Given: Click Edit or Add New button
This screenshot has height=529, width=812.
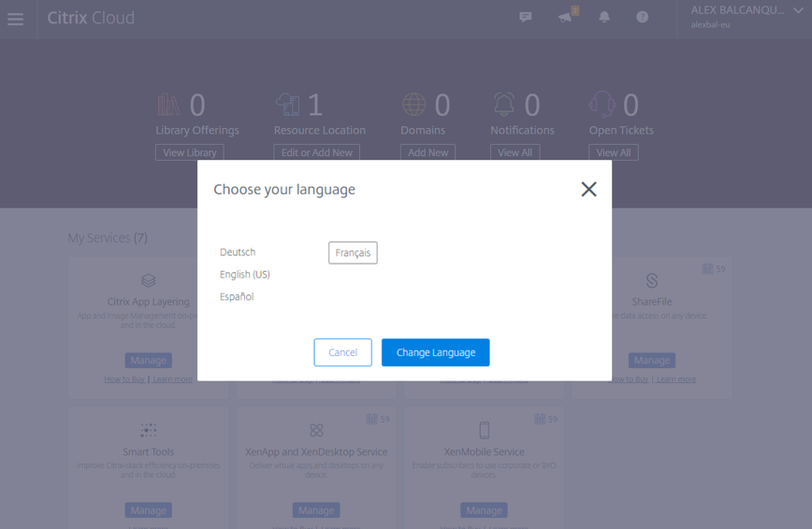Looking at the screenshot, I should coord(316,152).
